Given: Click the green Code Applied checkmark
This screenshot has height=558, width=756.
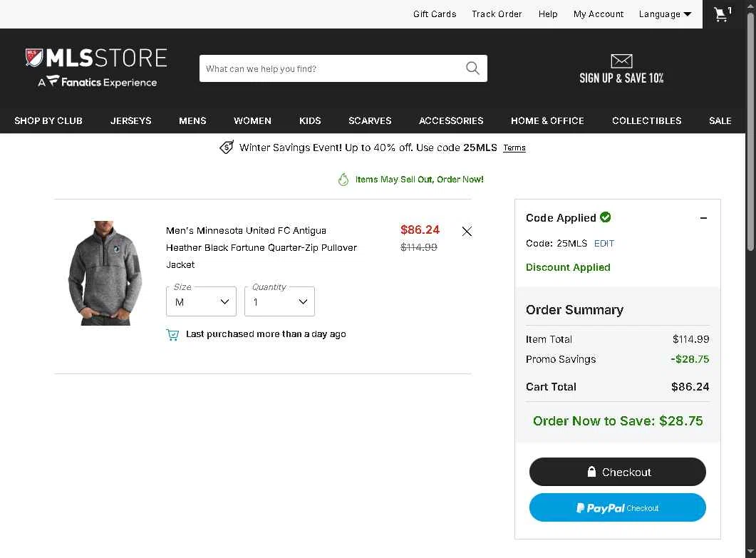Looking at the screenshot, I should pos(606,217).
